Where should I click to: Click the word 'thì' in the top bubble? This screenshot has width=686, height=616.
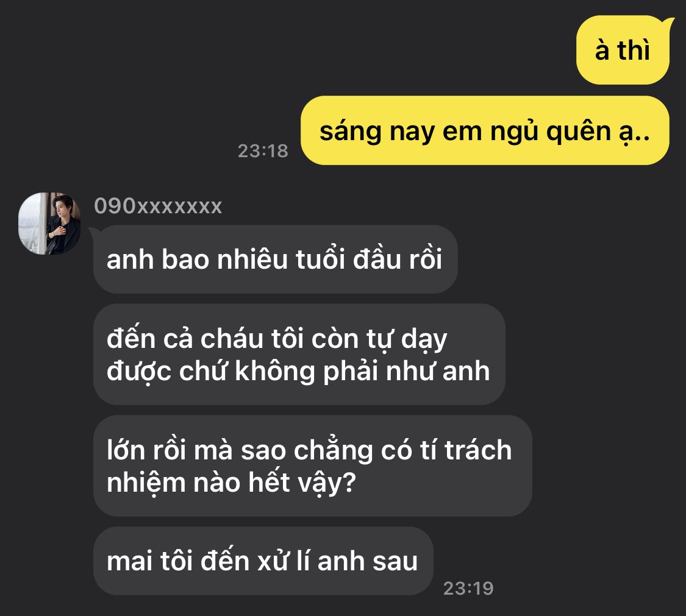pos(634,50)
